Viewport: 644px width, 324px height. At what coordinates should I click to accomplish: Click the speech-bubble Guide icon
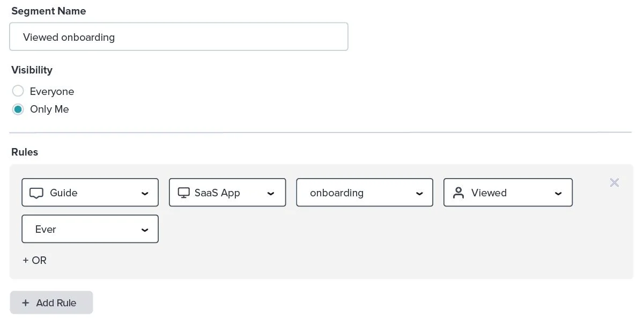pos(36,193)
